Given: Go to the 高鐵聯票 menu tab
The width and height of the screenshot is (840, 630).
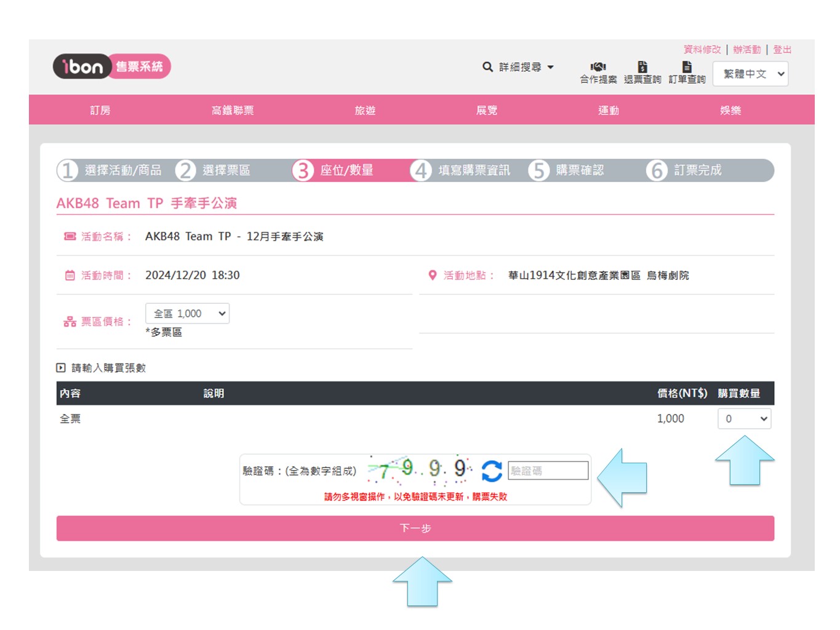Looking at the screenshot, I should click(x=233, y=110).
